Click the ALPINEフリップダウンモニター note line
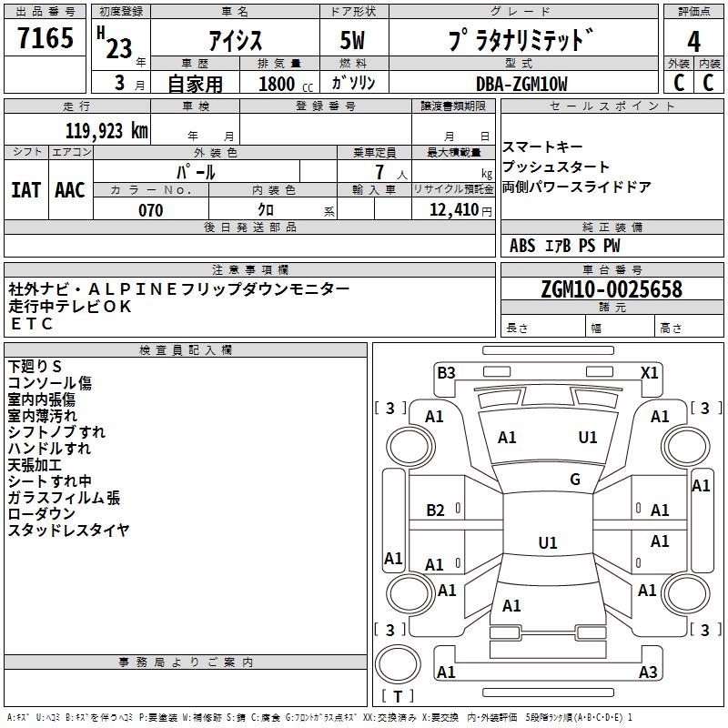This screenshot has width=728, height=728. 178,289
